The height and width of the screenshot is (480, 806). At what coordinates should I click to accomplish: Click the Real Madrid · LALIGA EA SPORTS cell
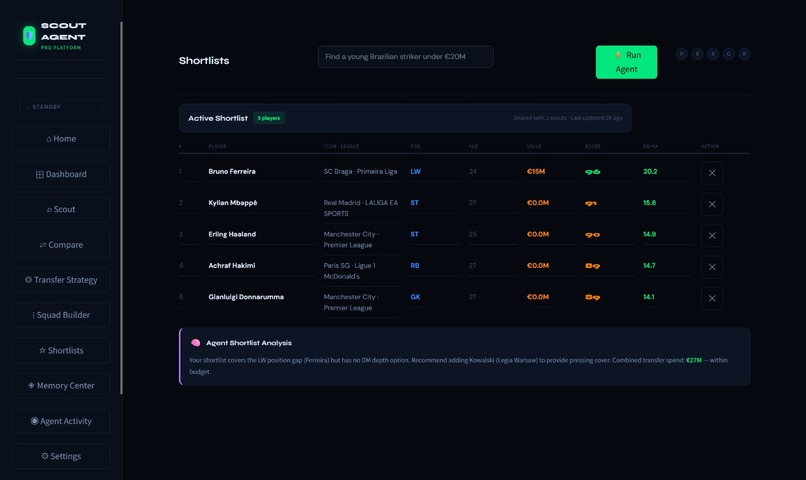point(361,208)
